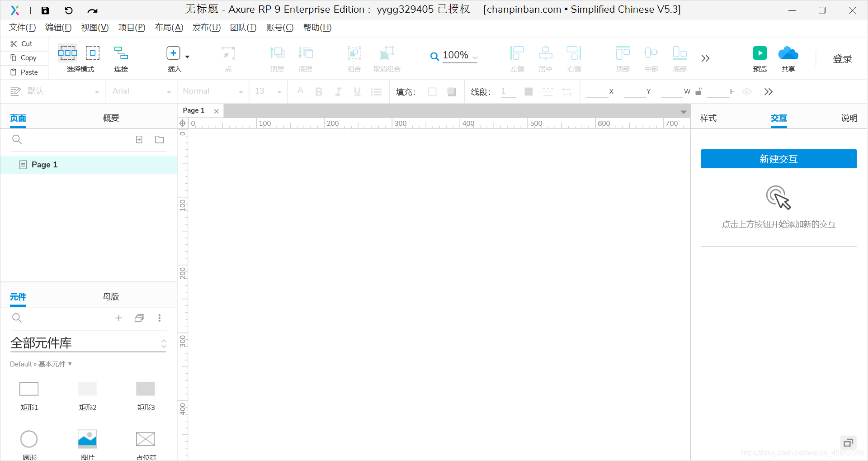Switch to the 概要 outline tab
Image resolution: width=868 pixels, height=461 pixels.
(111, 118)
